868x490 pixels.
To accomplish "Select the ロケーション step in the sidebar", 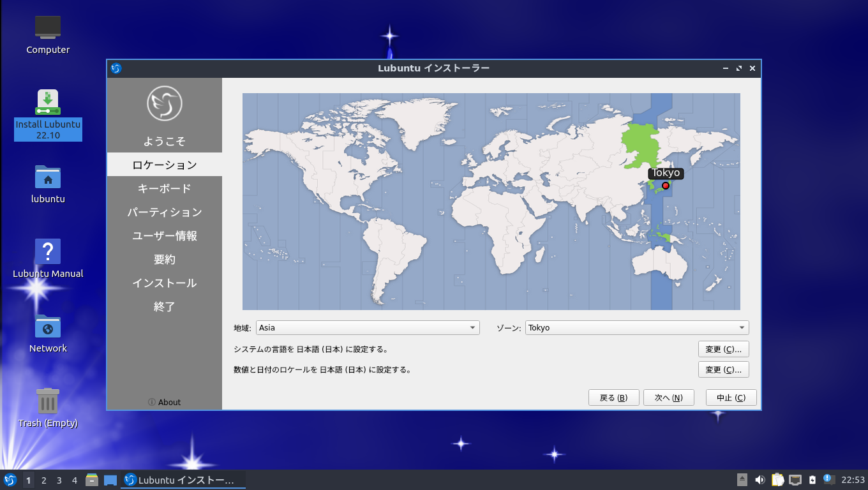I will pyautogui.click(x=165, y=165).
